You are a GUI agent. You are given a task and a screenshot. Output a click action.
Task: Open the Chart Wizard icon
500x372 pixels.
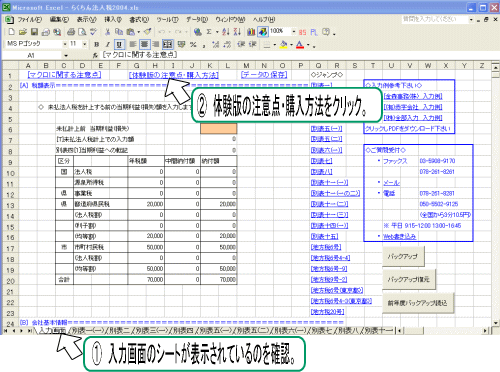pyautogui.click(x=251, y=32)
